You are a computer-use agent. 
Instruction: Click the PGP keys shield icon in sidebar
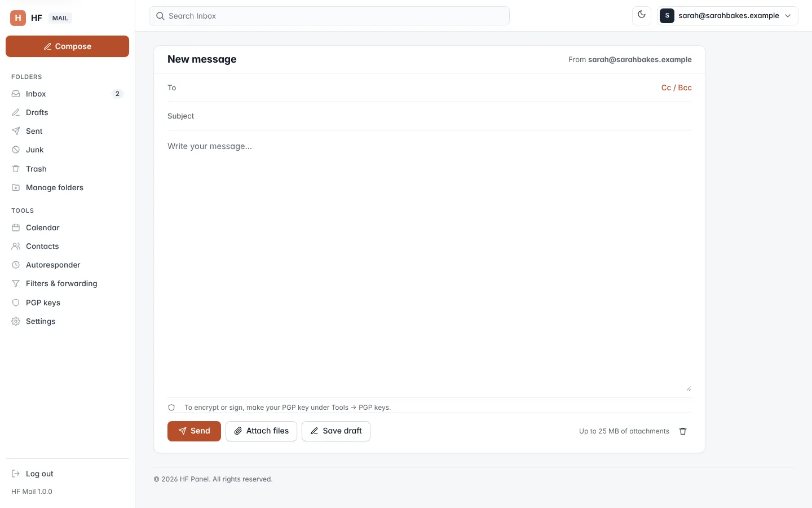click(x=16, y=303)
